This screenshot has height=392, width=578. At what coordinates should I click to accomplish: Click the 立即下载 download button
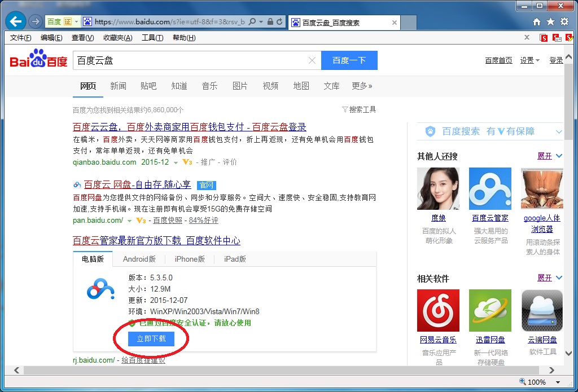tap(151, 338)
